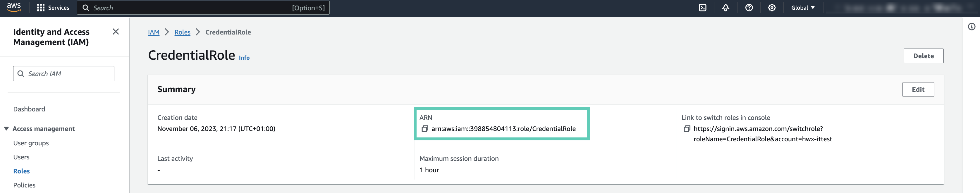Screen dimensions: 980x193
Task: Launch the CloudShell terminal icon
Action: coord(702,8)
